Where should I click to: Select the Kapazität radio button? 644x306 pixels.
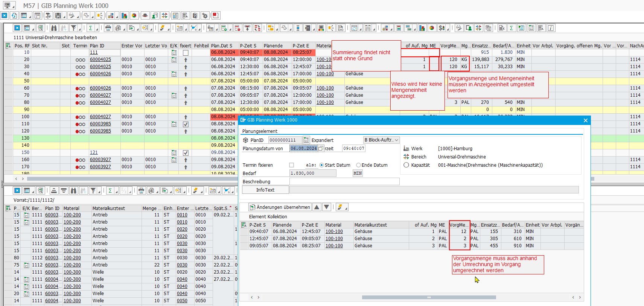[406, 165]
